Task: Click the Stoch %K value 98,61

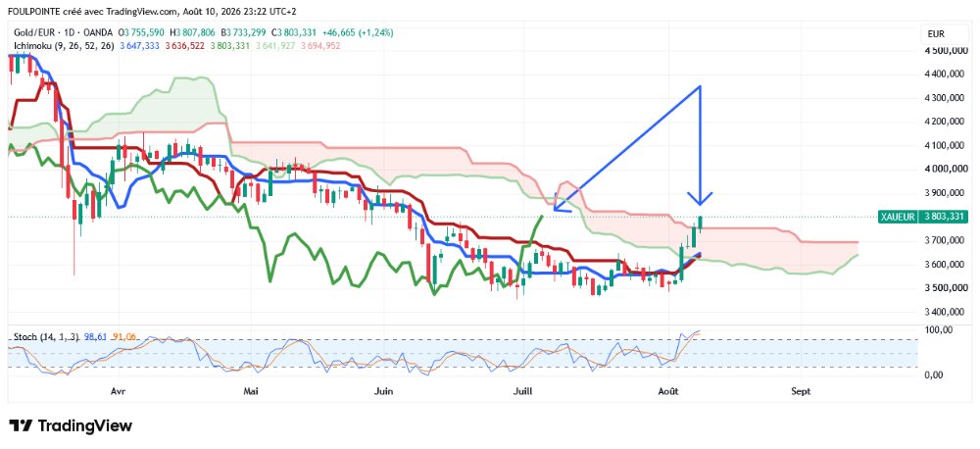Action: pyautogui.click(x=94, y=337)
